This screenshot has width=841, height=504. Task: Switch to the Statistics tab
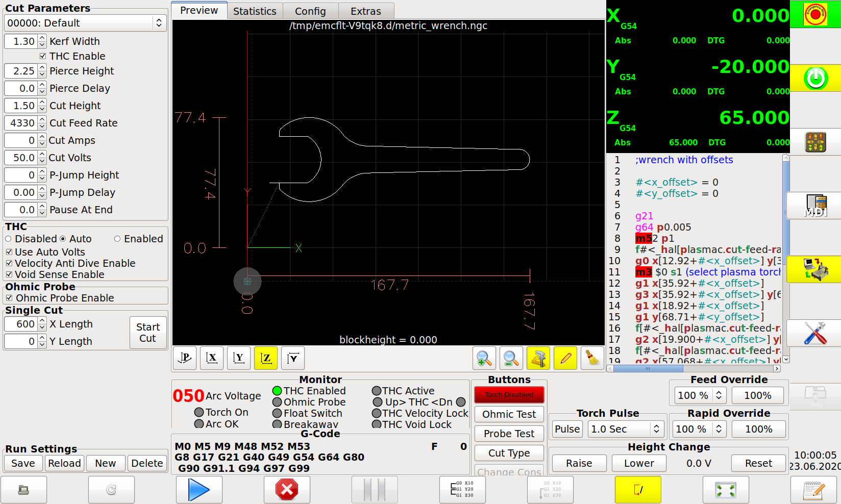pyautogui.click(x=255, y=11)
